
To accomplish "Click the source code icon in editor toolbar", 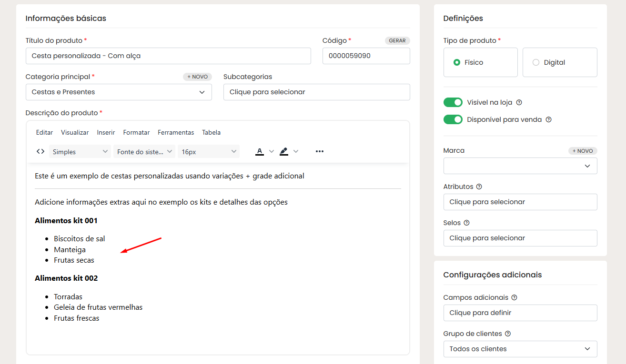I will (x=40, y=151).
